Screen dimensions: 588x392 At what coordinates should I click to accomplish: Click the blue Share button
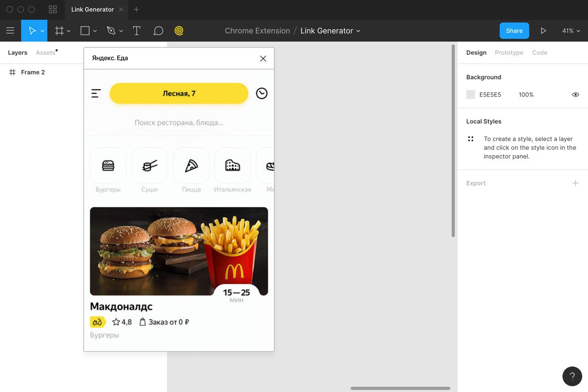[514, 31]
